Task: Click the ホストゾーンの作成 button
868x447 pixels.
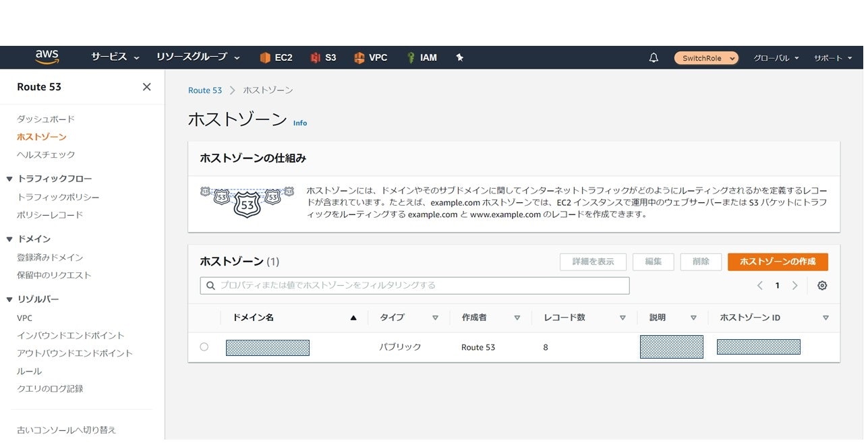Action: (777, 262)
